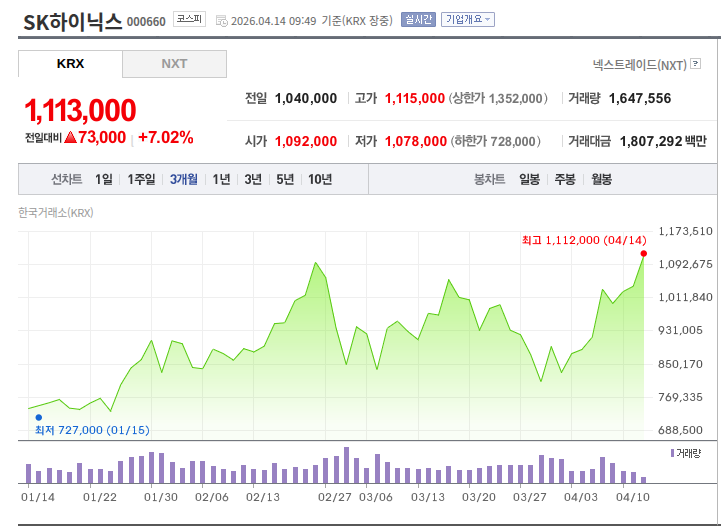This screenshot has width=721, height=526.
Task: Click the 최고 1,112,000 (04/14) label
Action: click(584, 240)
